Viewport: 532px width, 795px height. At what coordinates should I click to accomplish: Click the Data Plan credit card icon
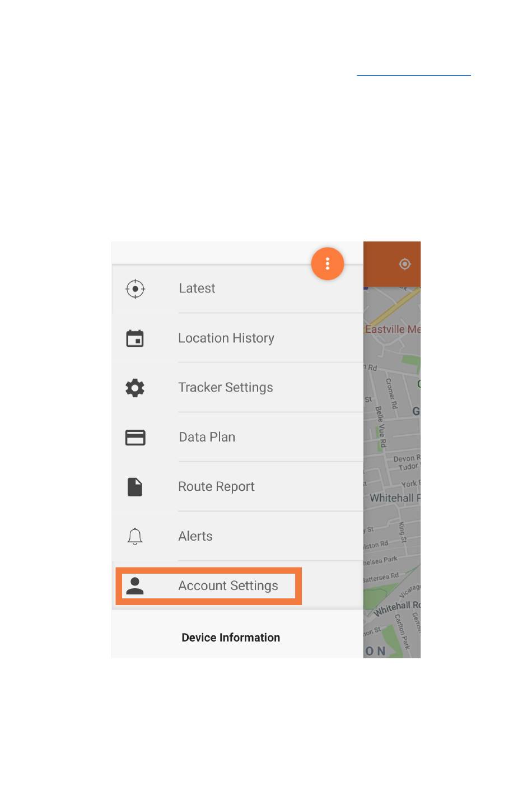[135, 438]
